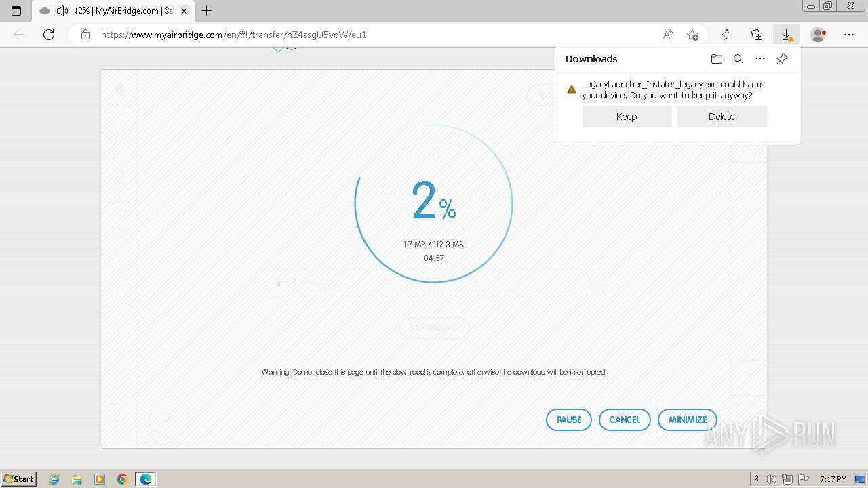Open a new browser tab
Screen dimensions: 868x488
point(207,11)
